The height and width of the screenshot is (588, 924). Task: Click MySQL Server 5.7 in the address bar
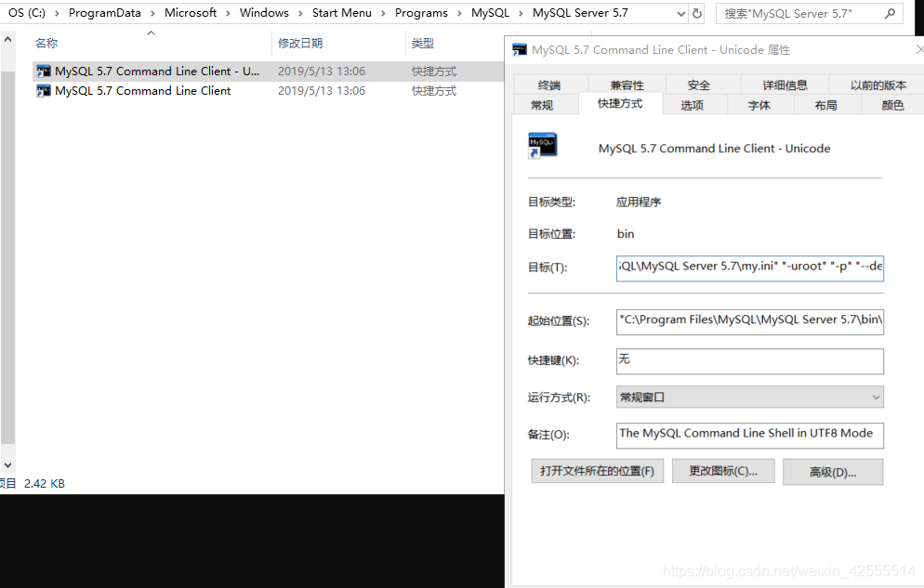click(x=580, y=13)
